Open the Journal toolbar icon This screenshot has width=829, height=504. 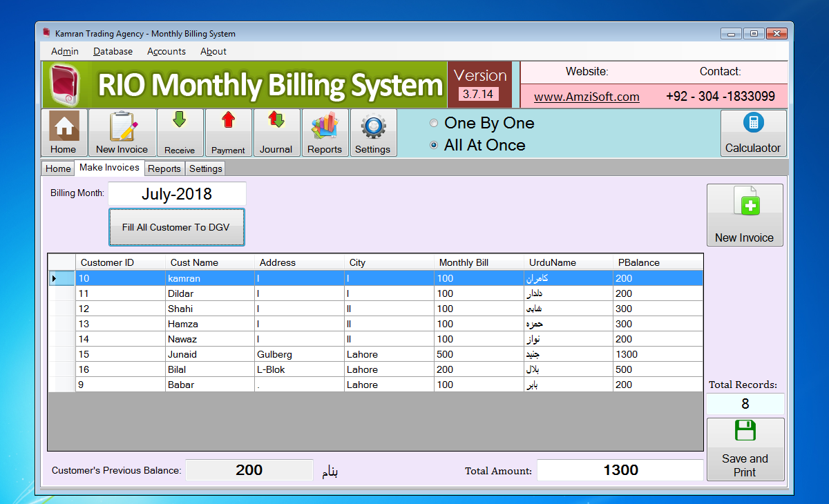coord(276,131)
